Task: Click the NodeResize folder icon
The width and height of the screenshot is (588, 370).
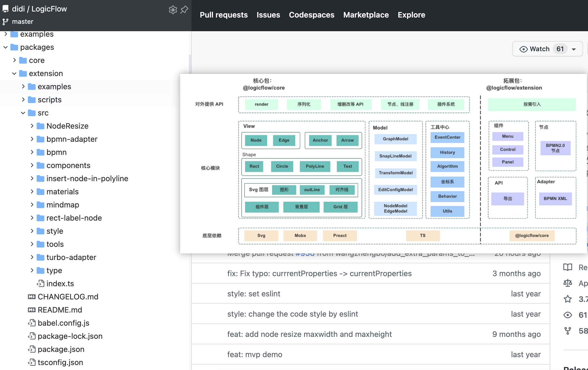Action: (x=41, y=126)
